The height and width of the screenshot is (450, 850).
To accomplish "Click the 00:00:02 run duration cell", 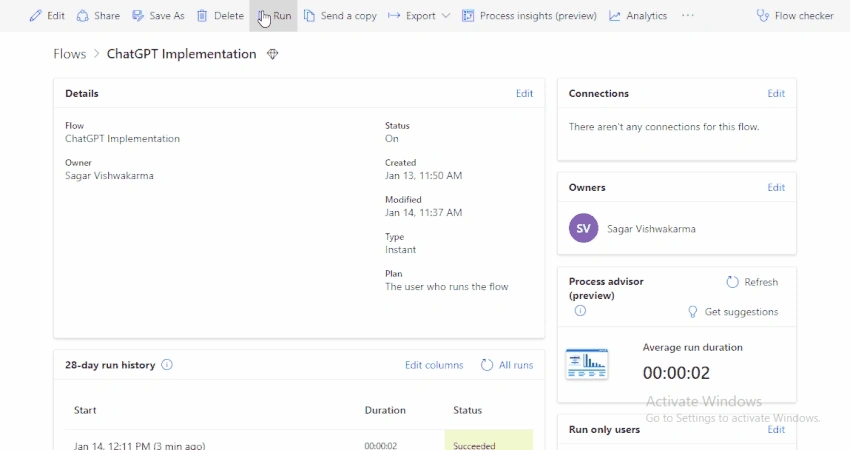I will point(381,445).
